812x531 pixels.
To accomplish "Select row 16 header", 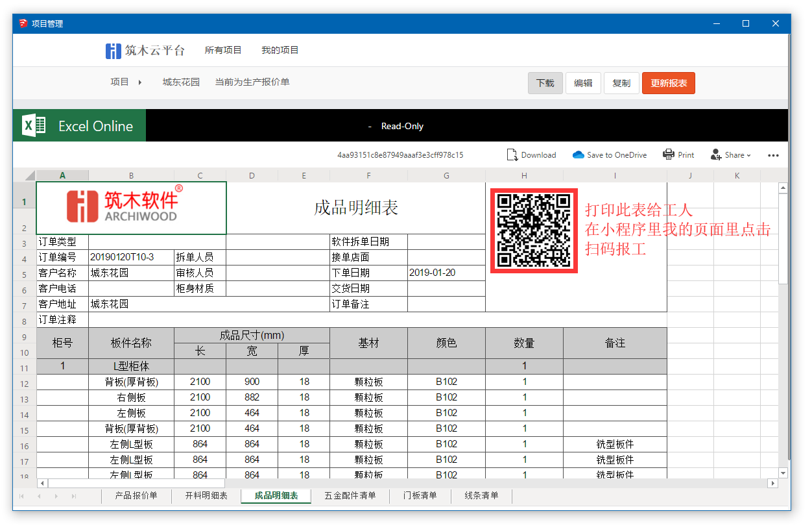I will (25, 445).
